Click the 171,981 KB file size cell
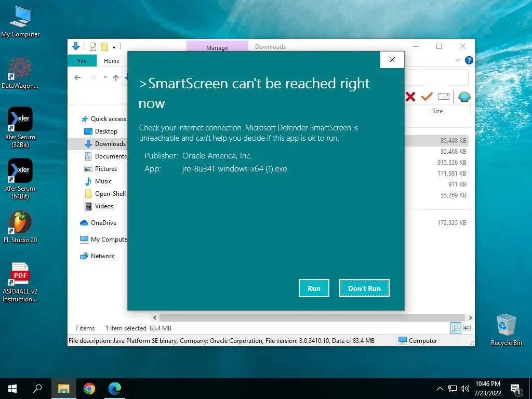Image resolution: width=532 pixels, height=399 pixels. 452,174
